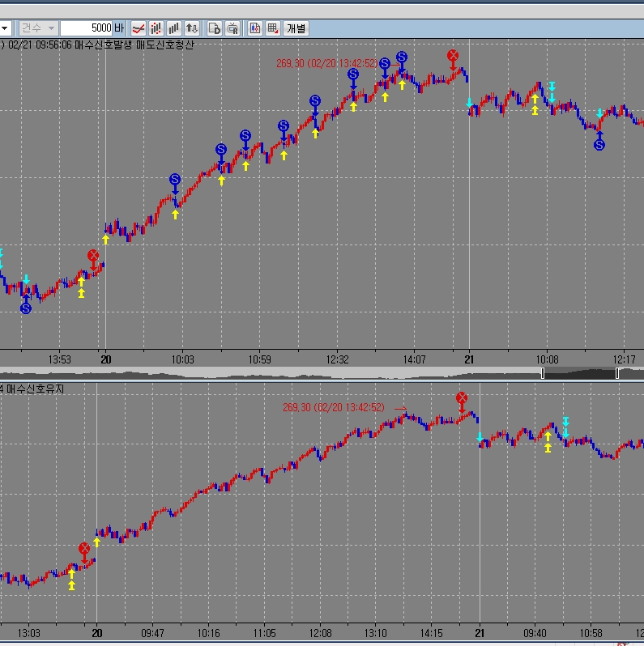The height and width of the screenshot is (646, 644).
Task: Click the lower chart's 13:10 time axis label
Action: pos(376,633)
